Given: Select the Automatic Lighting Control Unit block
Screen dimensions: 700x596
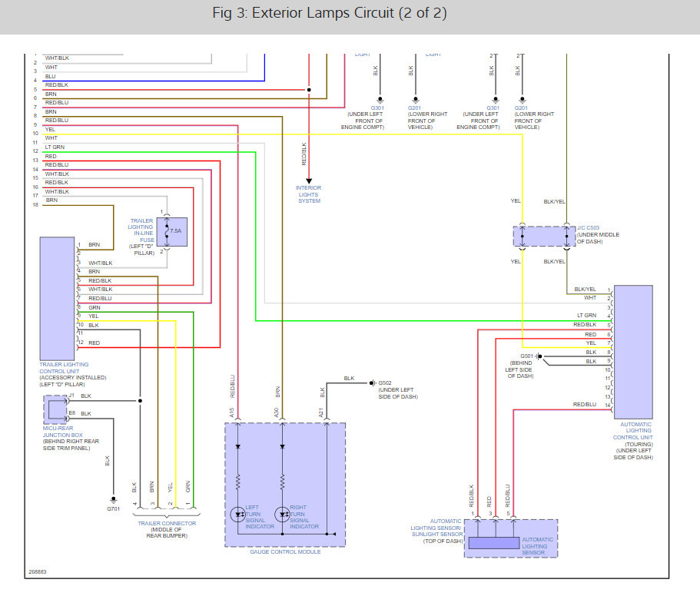Looking at the screenshot, I should pos(633,352).
